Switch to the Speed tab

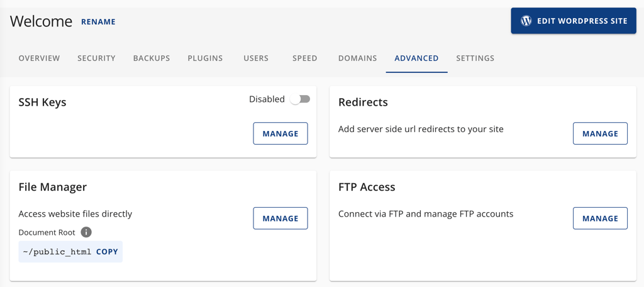pyautogui.click(x=305, y=59)
